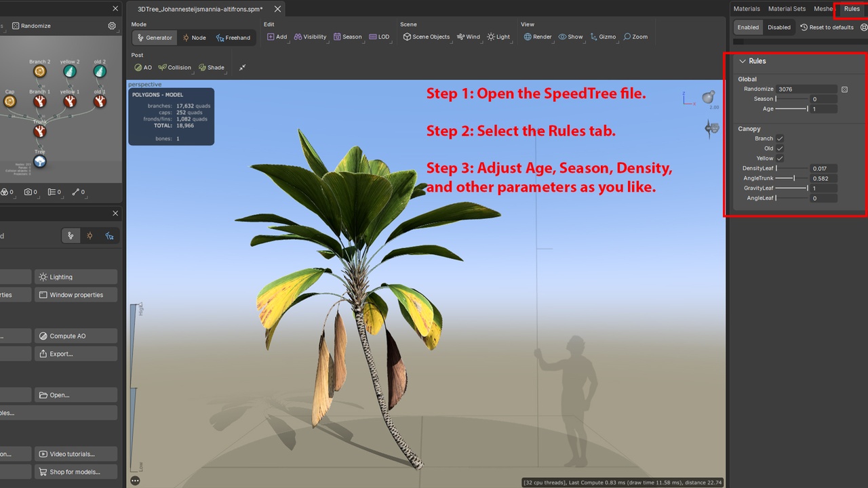Image resolution: width=868 pixels, height=488 pixels.
Task: Switch to the Meshes tab
Action: 823,9
